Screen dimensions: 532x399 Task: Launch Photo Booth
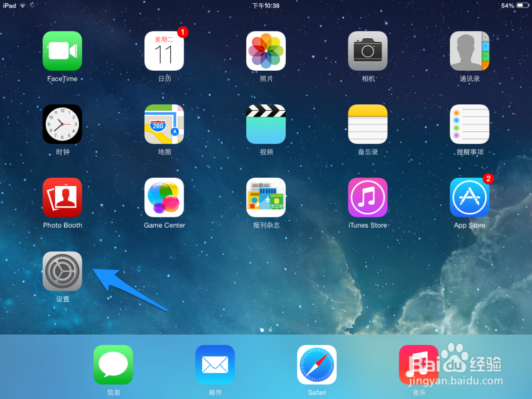pos(62,197)
